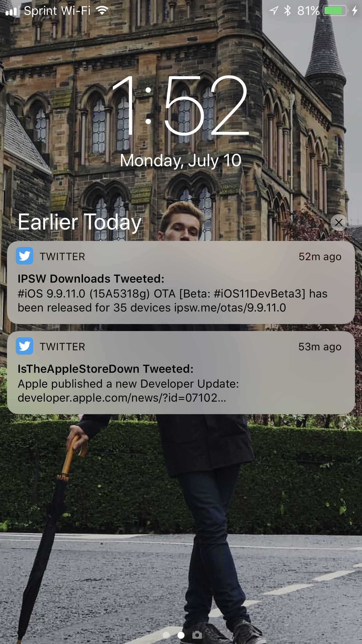The width and height of the screenshot is (362, 644).
Task: Clear Earlier Today notifications with X button
Action: pos(339,223)
